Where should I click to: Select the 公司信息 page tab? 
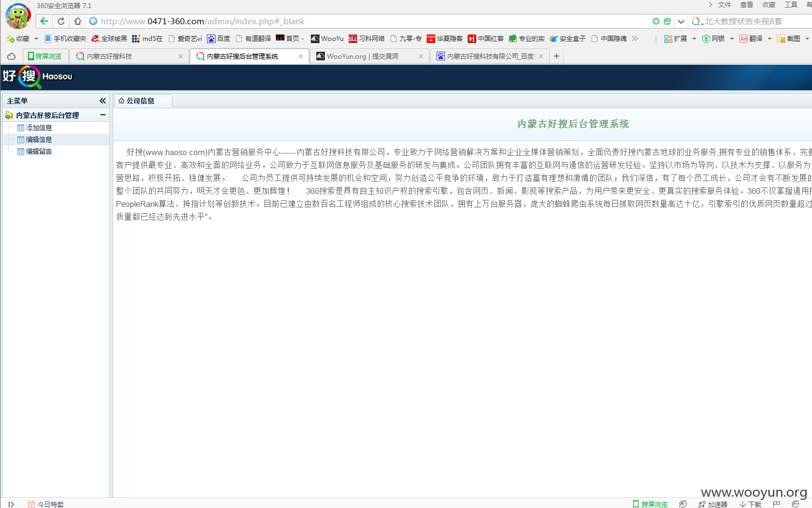tap(143, 101)
